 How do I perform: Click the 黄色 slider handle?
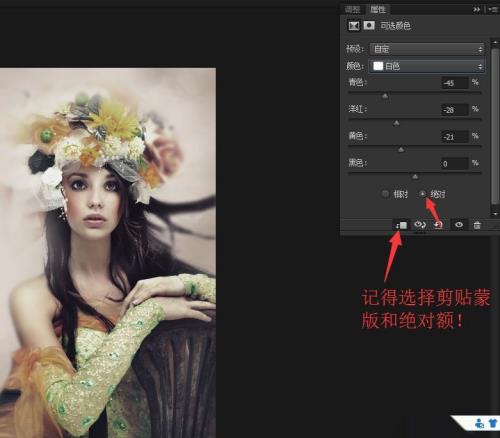pos(401,150)
